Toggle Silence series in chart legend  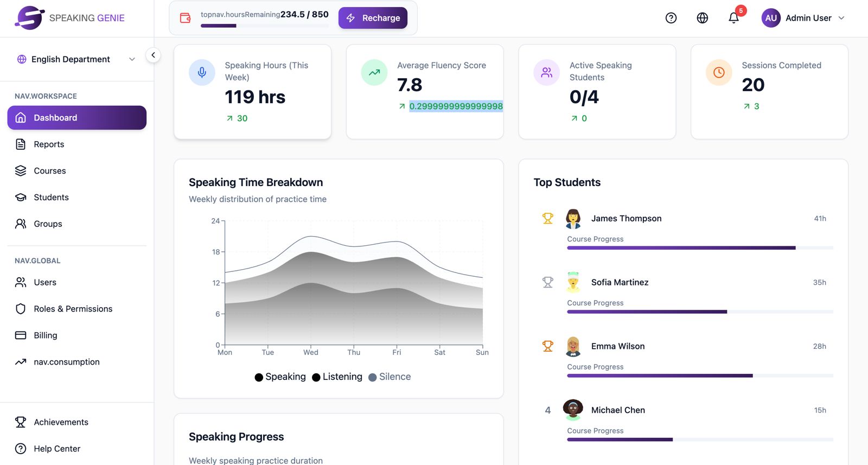click(390, 377)
